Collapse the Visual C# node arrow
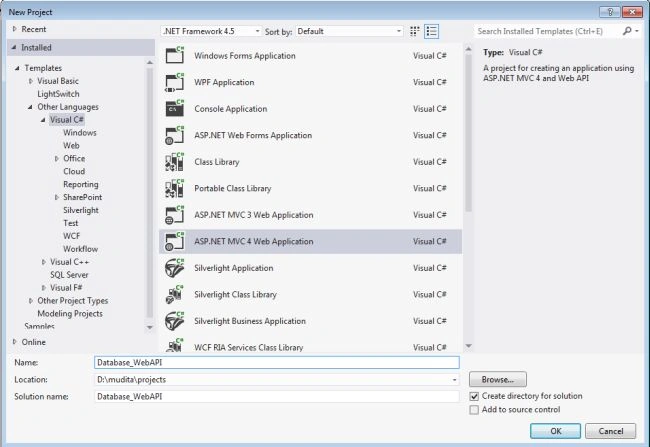650x447 pixels. [43, 120]
